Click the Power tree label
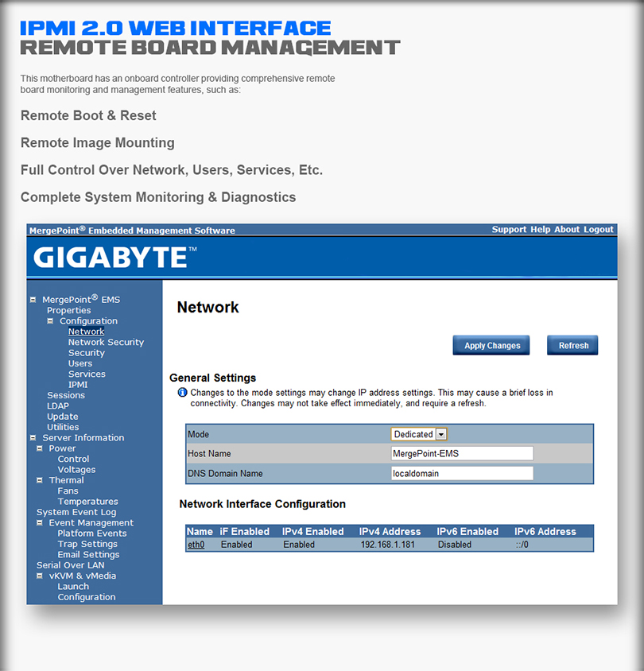This screenshot has height=671, width=644. (x=62, y=448)
